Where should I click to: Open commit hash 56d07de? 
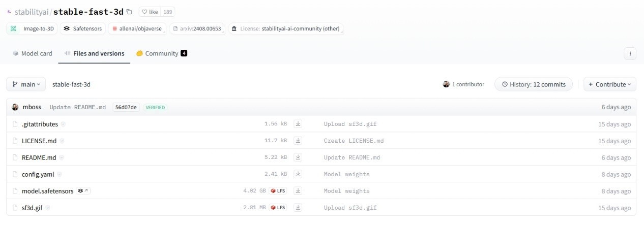click(126, 107)
